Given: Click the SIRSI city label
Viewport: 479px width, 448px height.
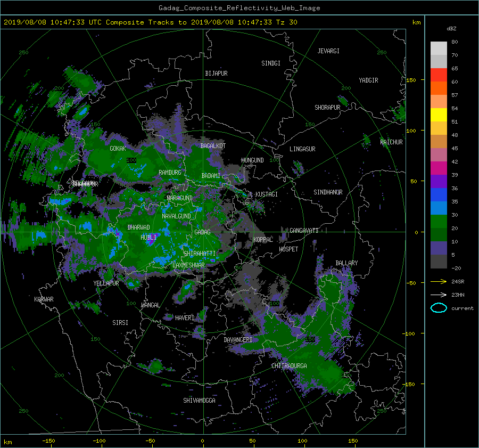Looking at the screenshot, I should (x=120, y=323).
